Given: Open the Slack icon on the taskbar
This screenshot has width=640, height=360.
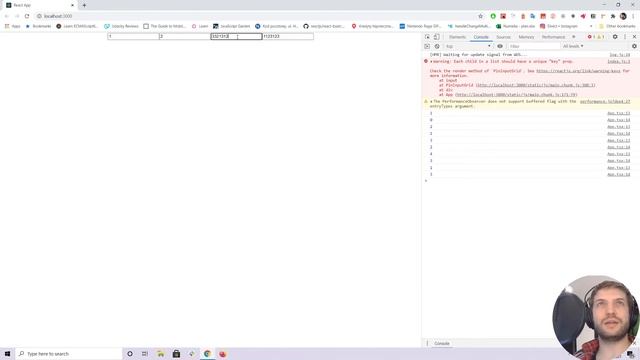Looking at the screenshot, I should pyautogui.click(x=192, y=354).
